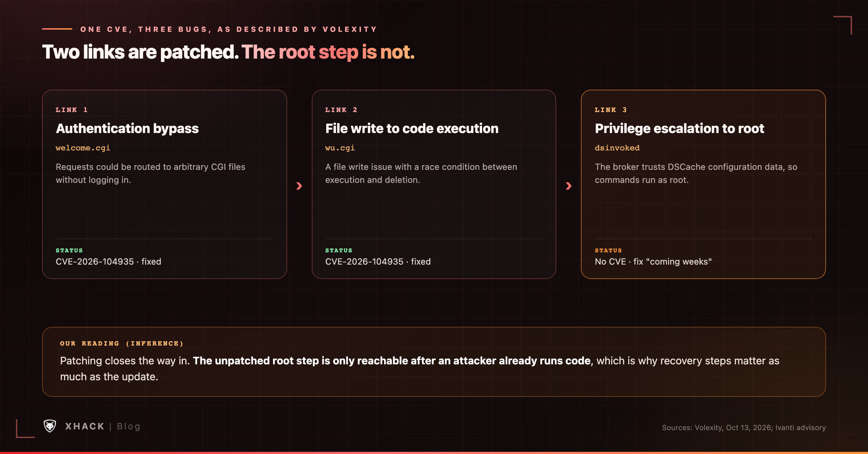This screenshot has width=868, height=454.
Task: Click the XHACK brand name in footer
Action: [85, 427]
